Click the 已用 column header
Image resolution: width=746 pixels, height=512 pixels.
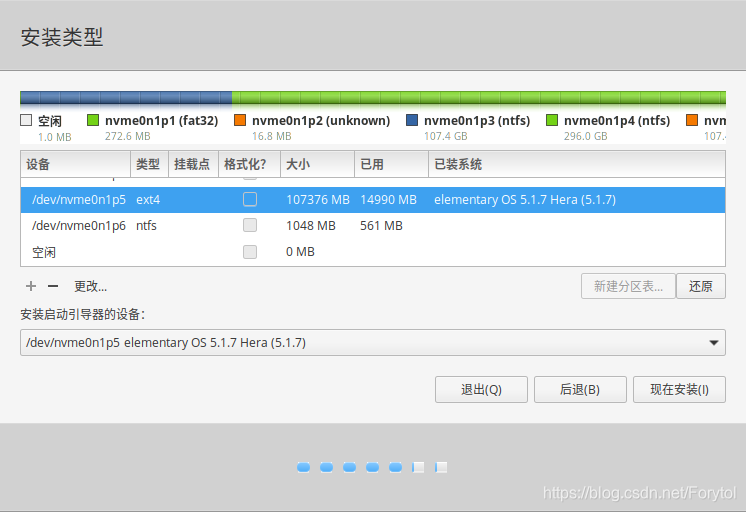point(392,164)
